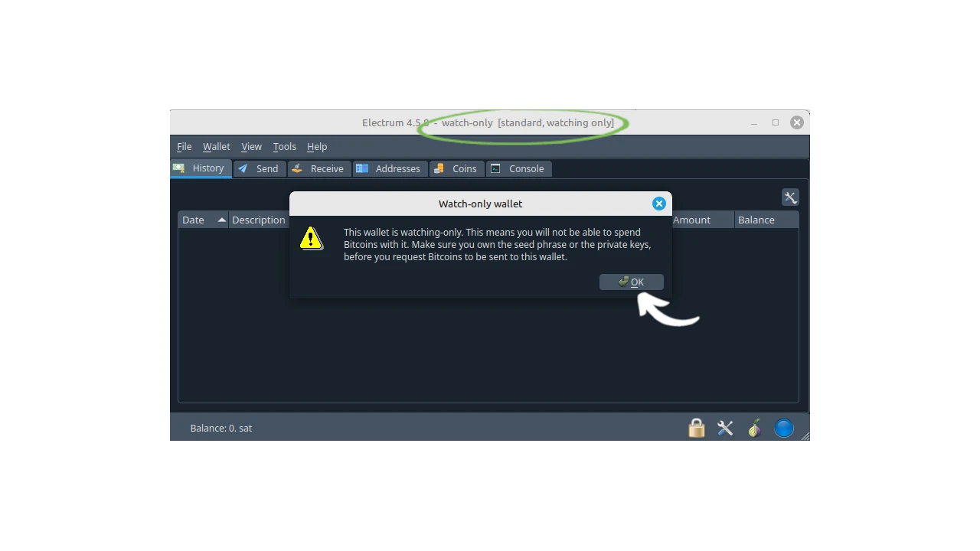The width and height of the screenshot is (980, 551).
Task: Open preferences via wrench-screwdriver status icon
Action: 725,428
